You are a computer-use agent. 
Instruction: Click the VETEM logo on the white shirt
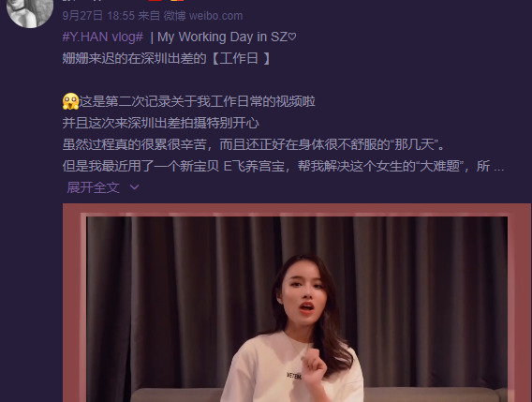pyautogui.click(x=294, y=376)
